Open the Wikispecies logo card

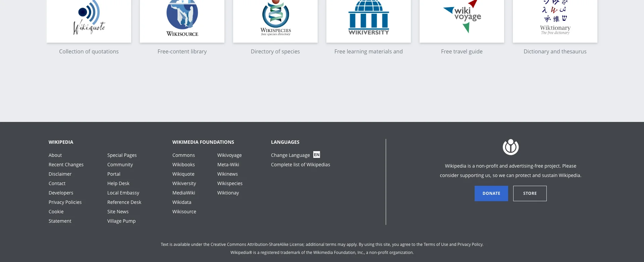pos(275,21)
